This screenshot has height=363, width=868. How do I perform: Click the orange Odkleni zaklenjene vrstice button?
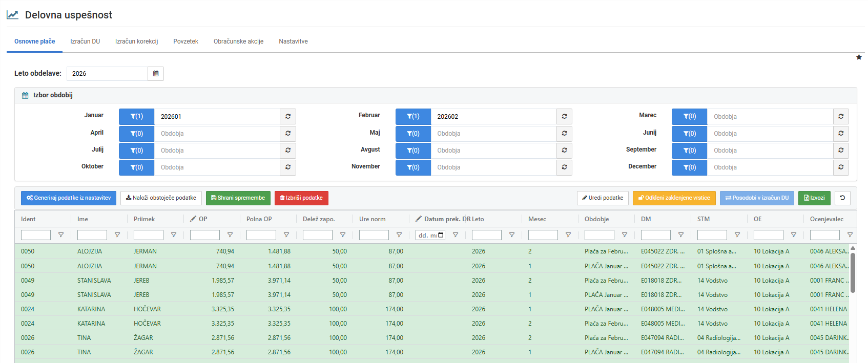tap(674, 198)
